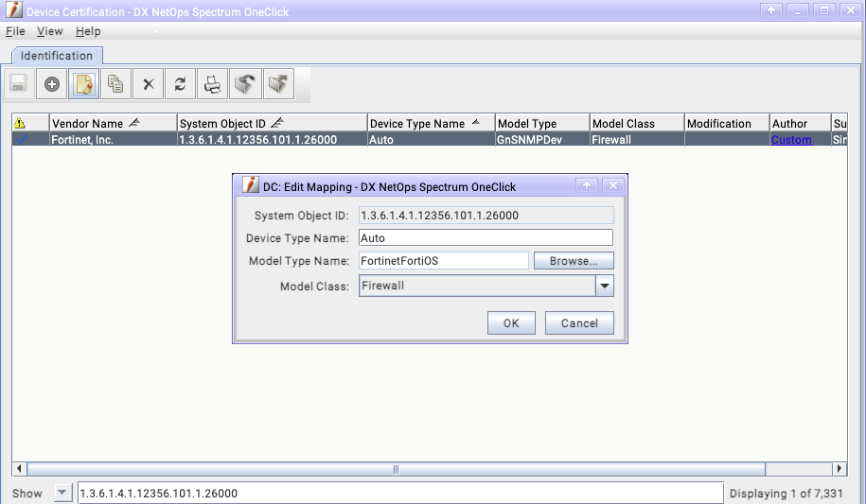
Task: Click the Import folder arrow icon
Action: 245,84
